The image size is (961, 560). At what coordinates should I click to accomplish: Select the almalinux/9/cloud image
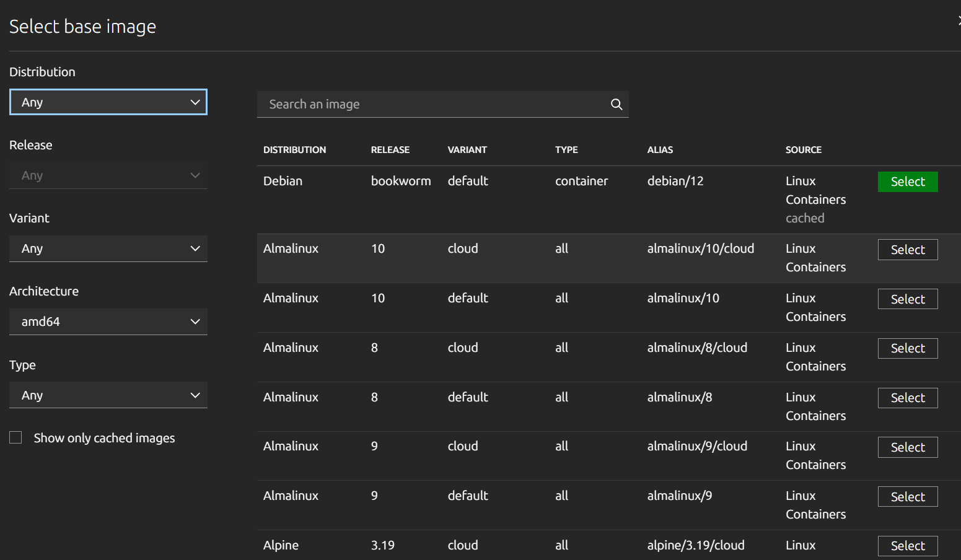tap(907, 447)
